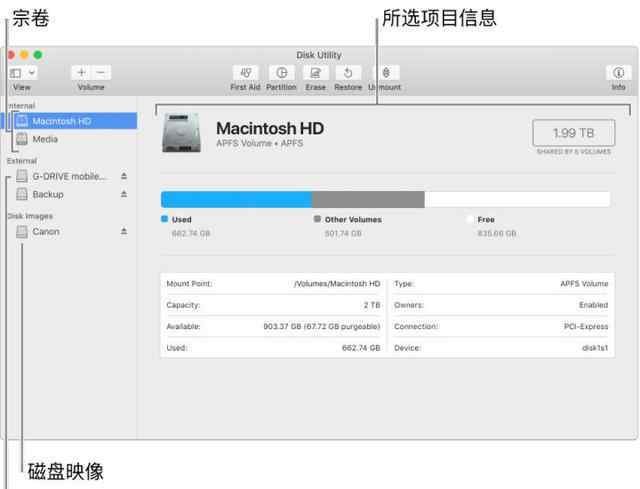The image size is (640, 489).
Task: Run First Aid on the disk
Action: click(245, 73)
